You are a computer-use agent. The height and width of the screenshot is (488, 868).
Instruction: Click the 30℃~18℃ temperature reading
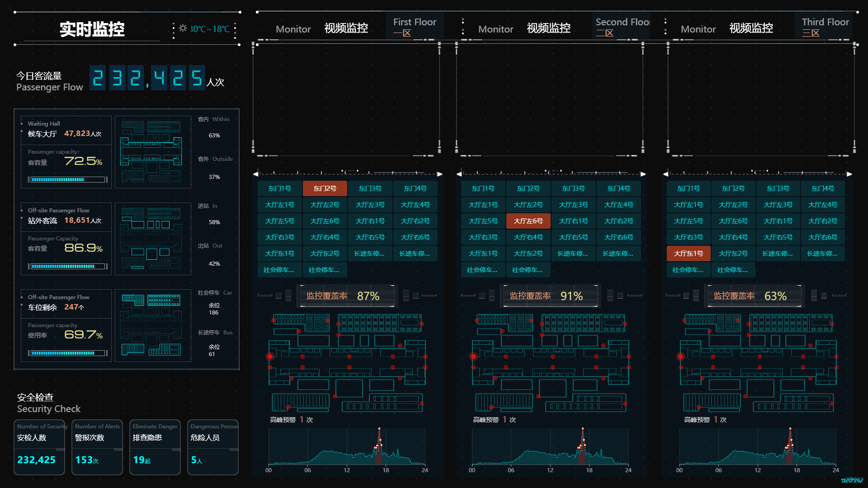[x=211, y=29]
